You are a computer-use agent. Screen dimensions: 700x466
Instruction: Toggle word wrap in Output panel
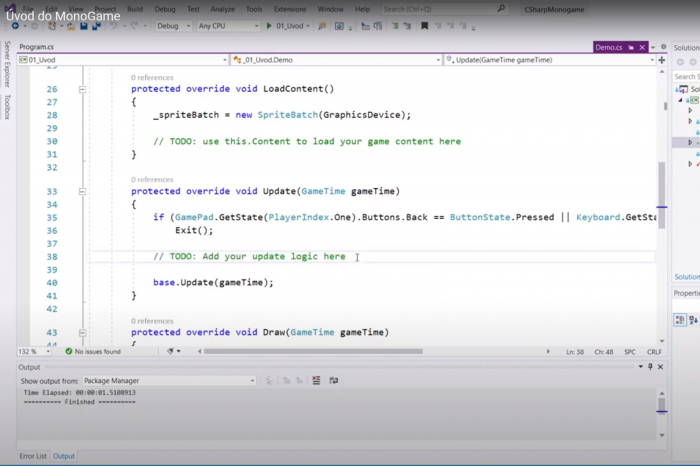pyautogui.click(x=333, y=380)
